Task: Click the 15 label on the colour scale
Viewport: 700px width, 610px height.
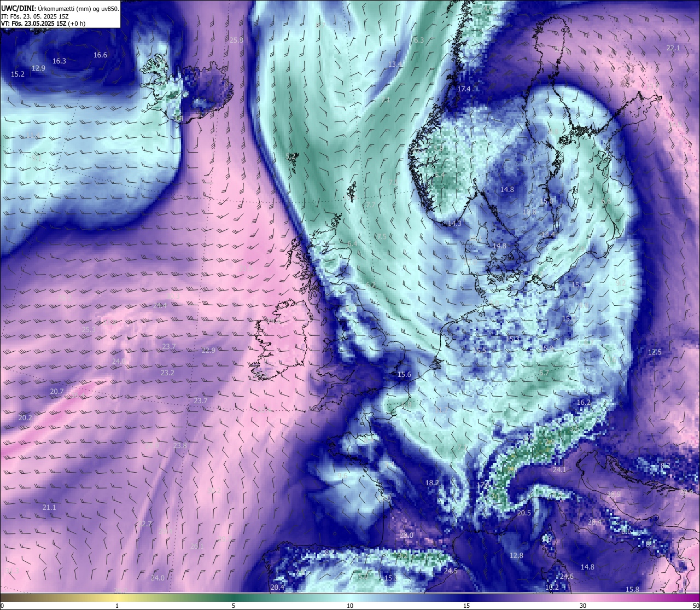Action: [x=466, y=606]
